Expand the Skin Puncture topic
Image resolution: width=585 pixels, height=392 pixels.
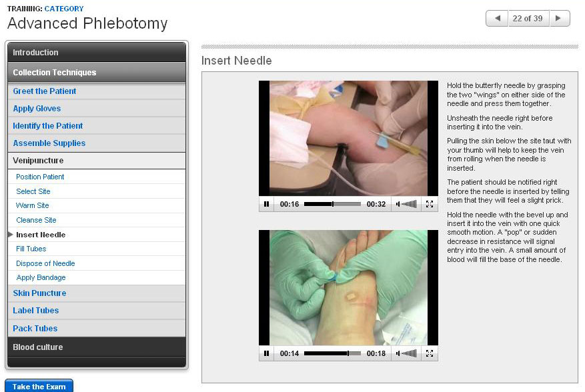[x=39, y=293]
